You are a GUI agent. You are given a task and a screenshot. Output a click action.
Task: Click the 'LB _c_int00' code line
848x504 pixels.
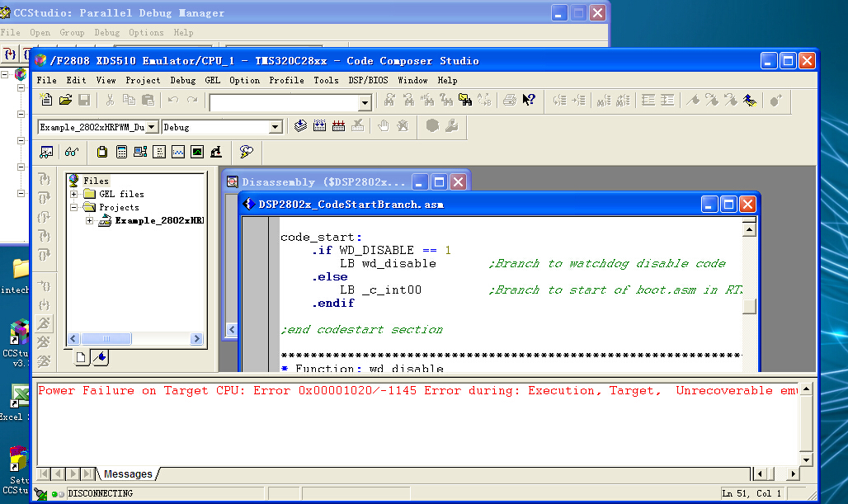click(x=380, y=290)
